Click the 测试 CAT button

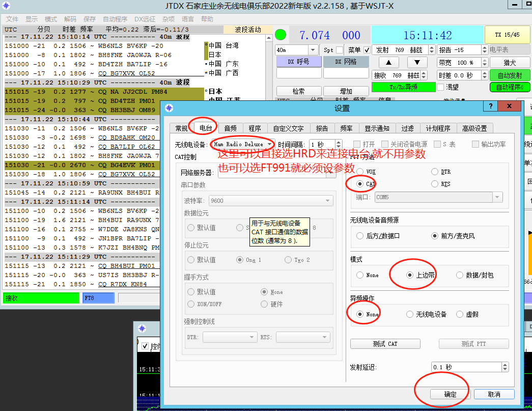point(385,344)
